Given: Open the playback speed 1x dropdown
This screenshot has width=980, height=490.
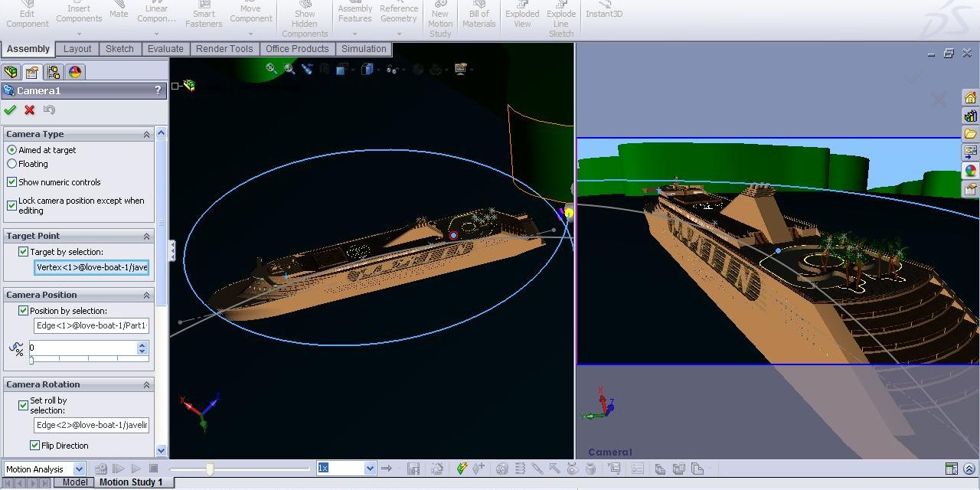Looking at the screenshot, I should [371, 469].
